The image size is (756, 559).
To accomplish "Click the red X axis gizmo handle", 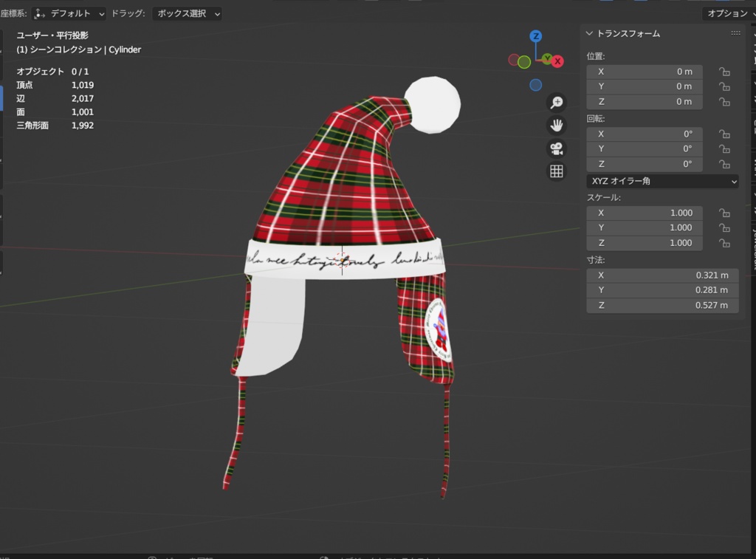I will 558,61.
